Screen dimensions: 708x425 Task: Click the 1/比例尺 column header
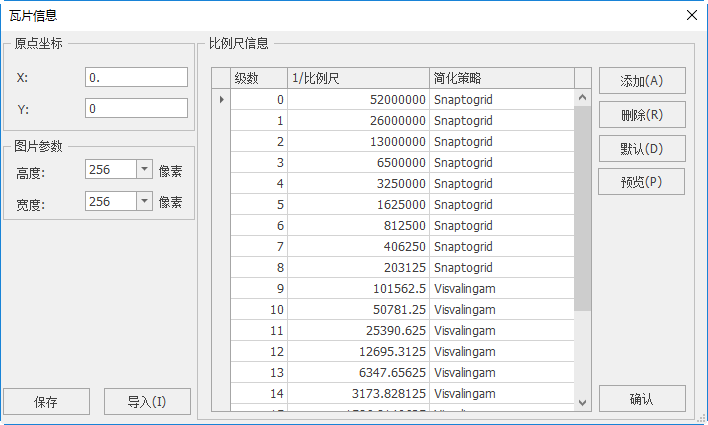358,78
